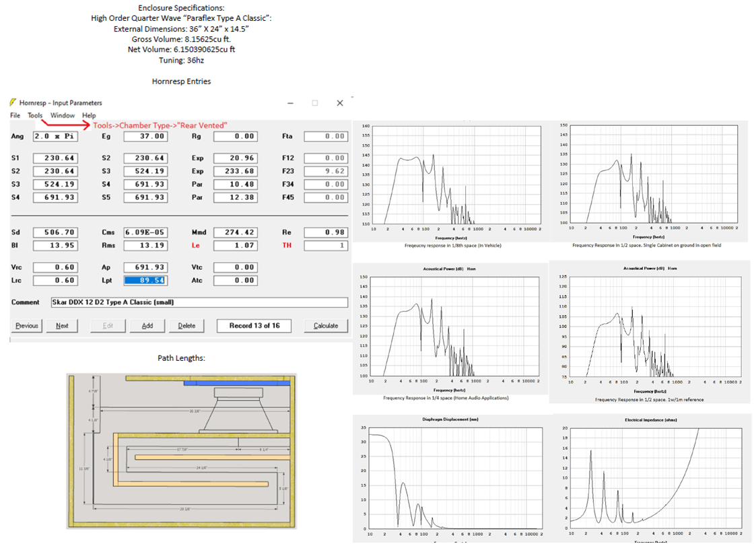Click the Bl field showing 13.95
Image resolution: width=756 pixels, height=544 pixels.
click(x=55, y=246)
